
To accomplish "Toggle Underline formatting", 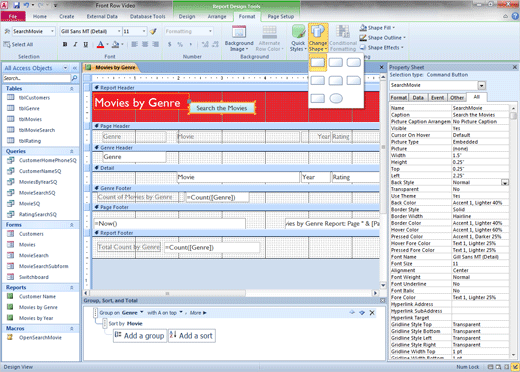I will click(86, 44).
